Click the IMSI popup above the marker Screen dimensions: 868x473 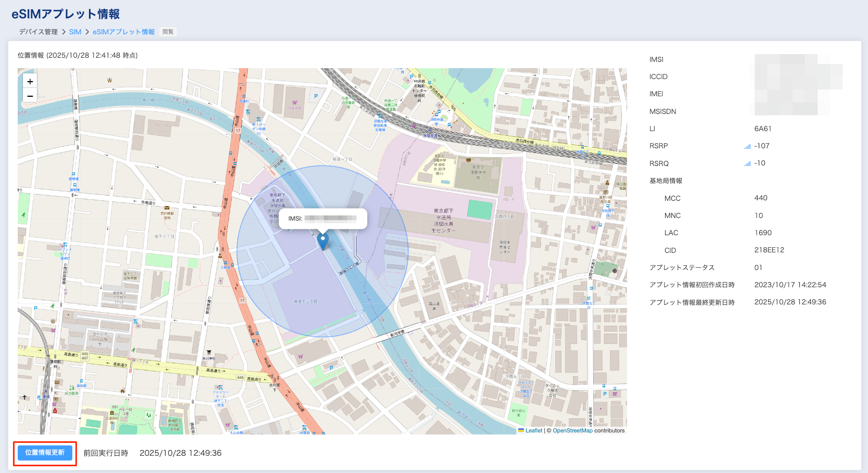pos(323,219)
